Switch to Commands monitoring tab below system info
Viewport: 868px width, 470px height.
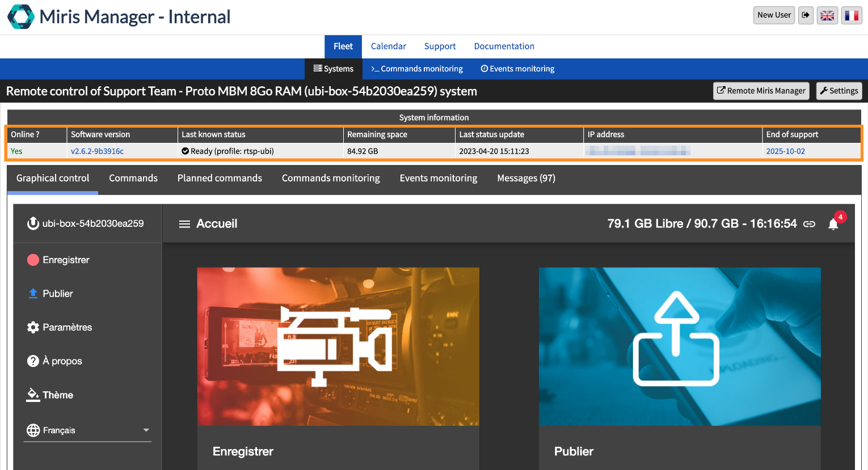click(x=331, y=178)
